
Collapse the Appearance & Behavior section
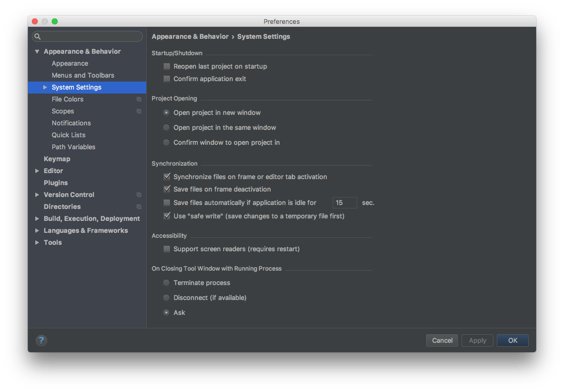coord(37,51)
